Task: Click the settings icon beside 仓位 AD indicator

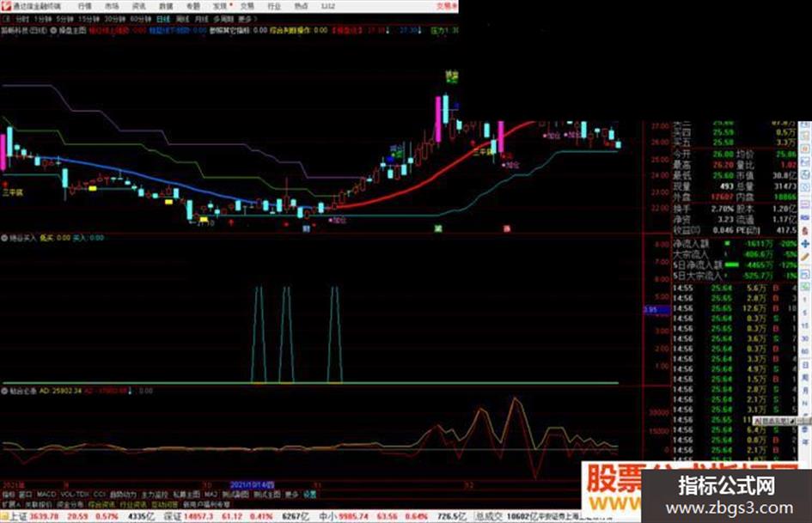Action: [5, 391]
